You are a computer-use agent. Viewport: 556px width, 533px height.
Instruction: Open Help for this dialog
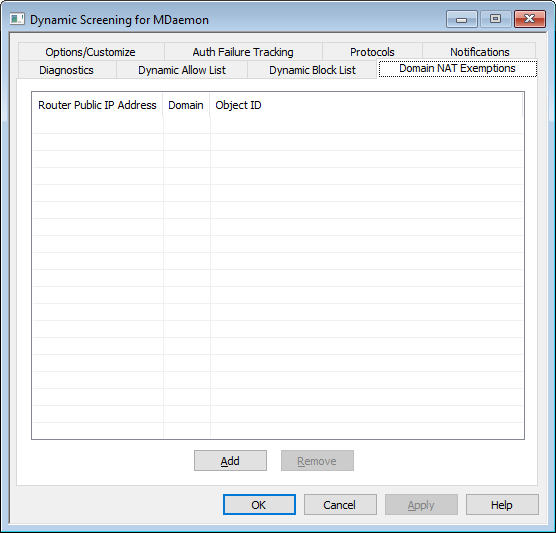point(502,505)
